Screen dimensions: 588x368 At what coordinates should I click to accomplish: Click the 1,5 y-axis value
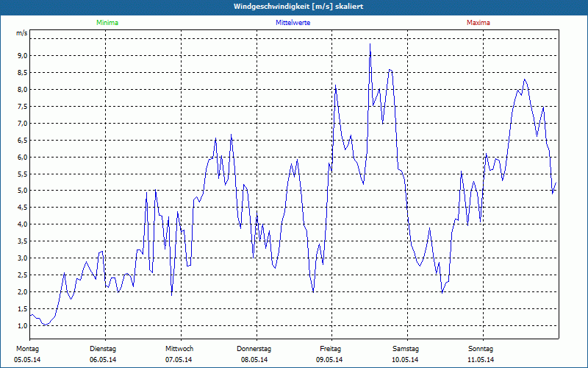click(23, 308)
